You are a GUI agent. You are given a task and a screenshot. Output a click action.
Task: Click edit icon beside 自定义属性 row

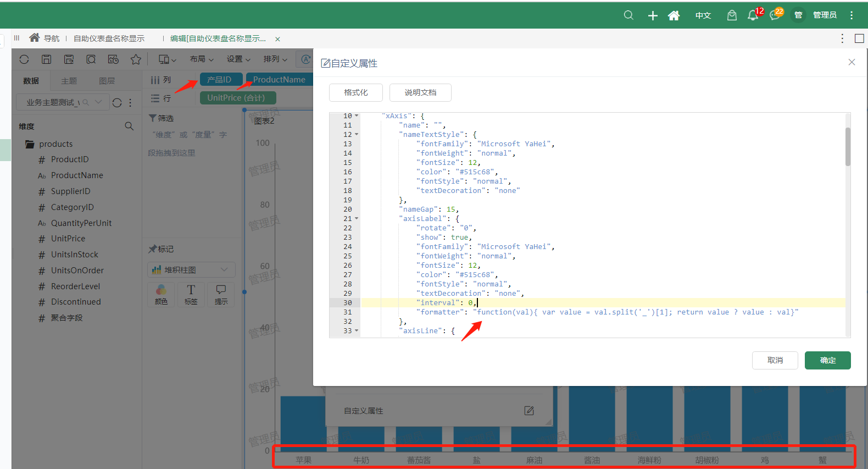[x=529, y=411]
